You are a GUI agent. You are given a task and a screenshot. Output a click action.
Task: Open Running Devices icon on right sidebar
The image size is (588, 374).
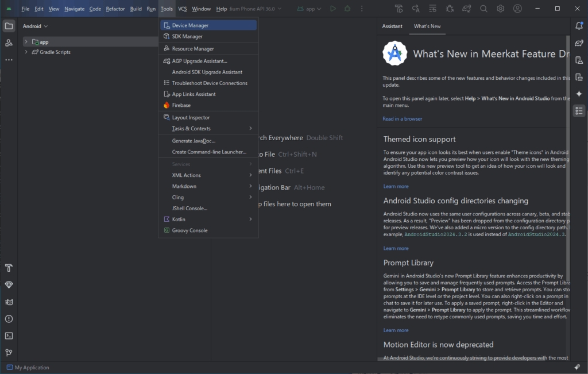579,77
